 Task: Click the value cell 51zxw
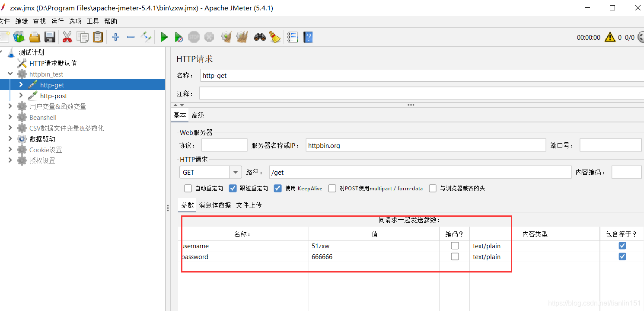point(374,246)
